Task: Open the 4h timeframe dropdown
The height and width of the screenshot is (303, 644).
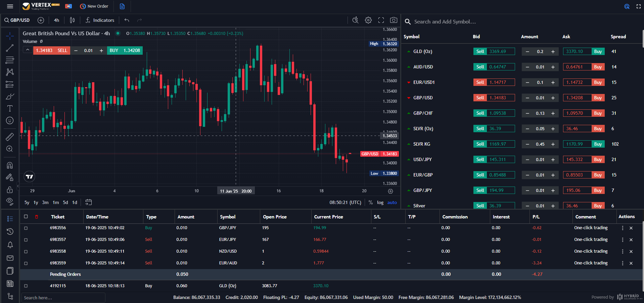Action: tap(56, 20)
